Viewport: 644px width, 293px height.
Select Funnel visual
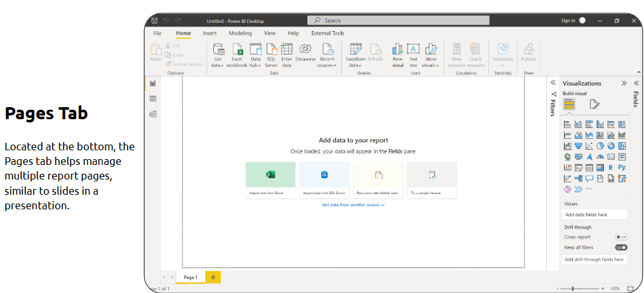tap(579, 146)
